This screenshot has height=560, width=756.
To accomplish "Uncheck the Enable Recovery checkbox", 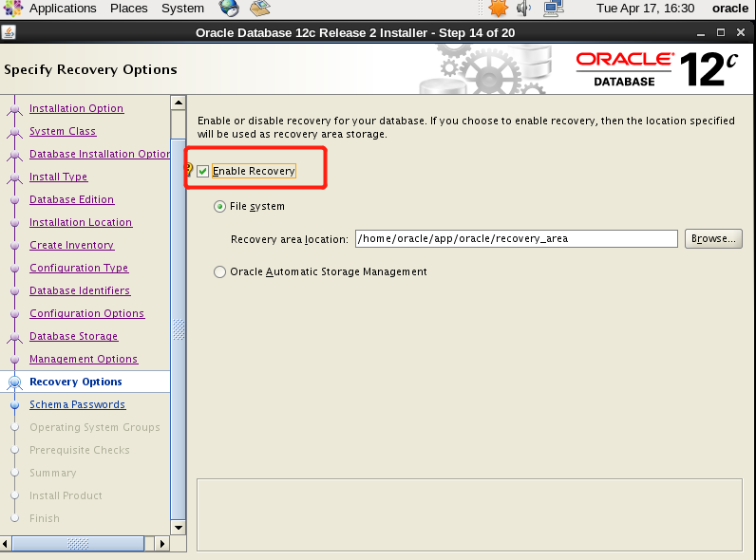I will pyautogui.click(x=202, y=171).
